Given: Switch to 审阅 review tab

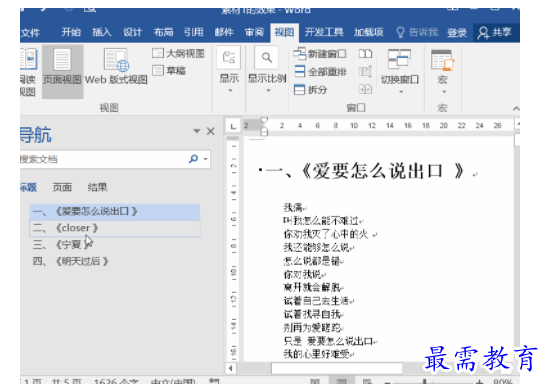Looking at the screenshot, I should 254,32.
